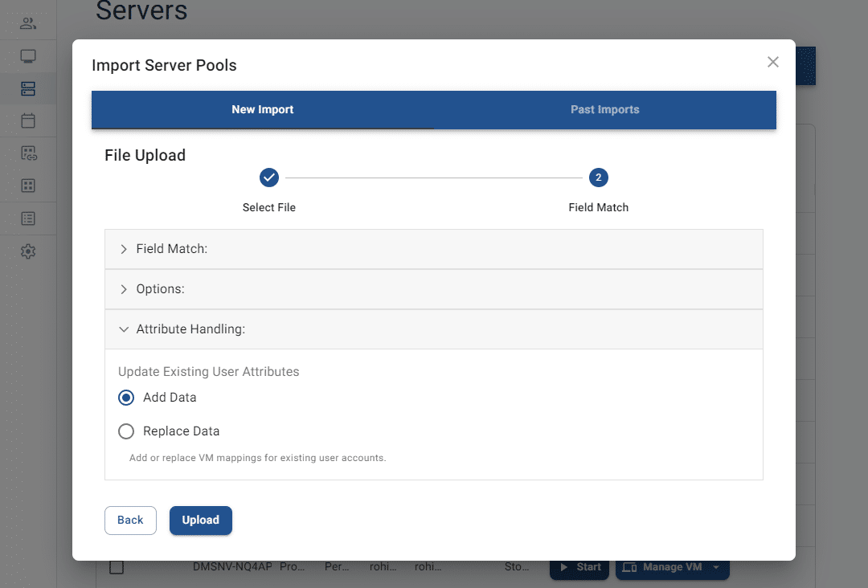Open the calendar icon in sidebar

[x=28, y=121]
